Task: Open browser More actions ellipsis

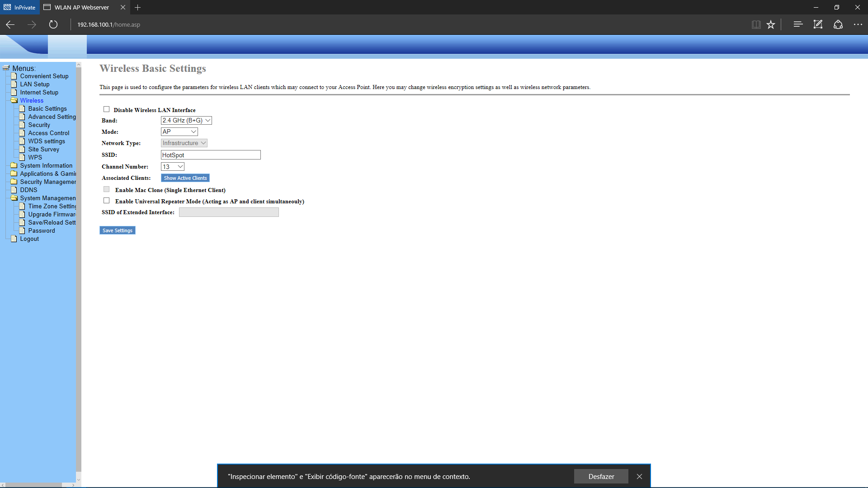Action: tap(858, 24)
